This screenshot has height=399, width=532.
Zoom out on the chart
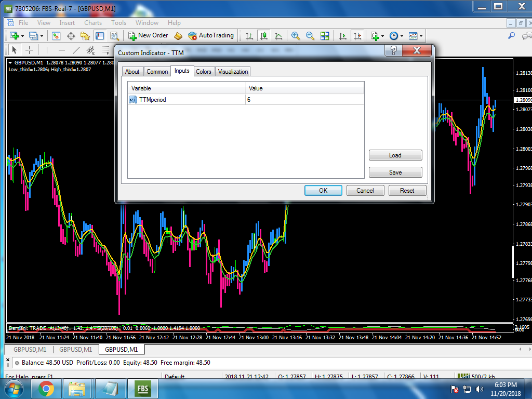pyautogui.click(x=310, y=36)
